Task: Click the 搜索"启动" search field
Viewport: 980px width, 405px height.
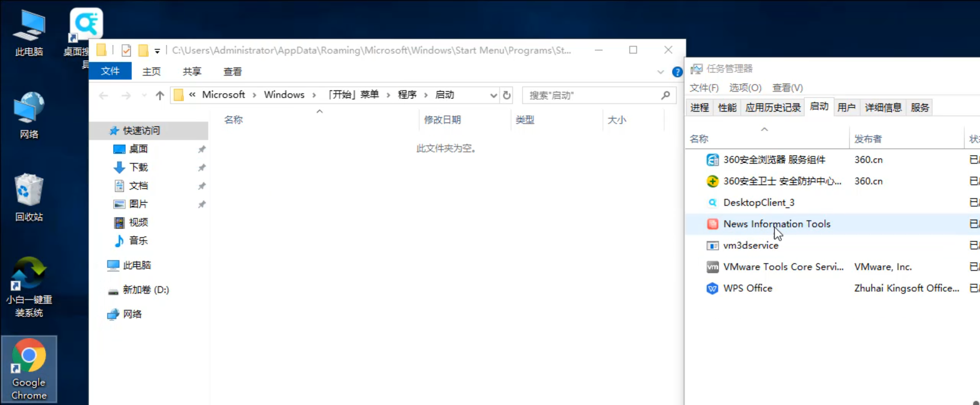Action: 592,95
